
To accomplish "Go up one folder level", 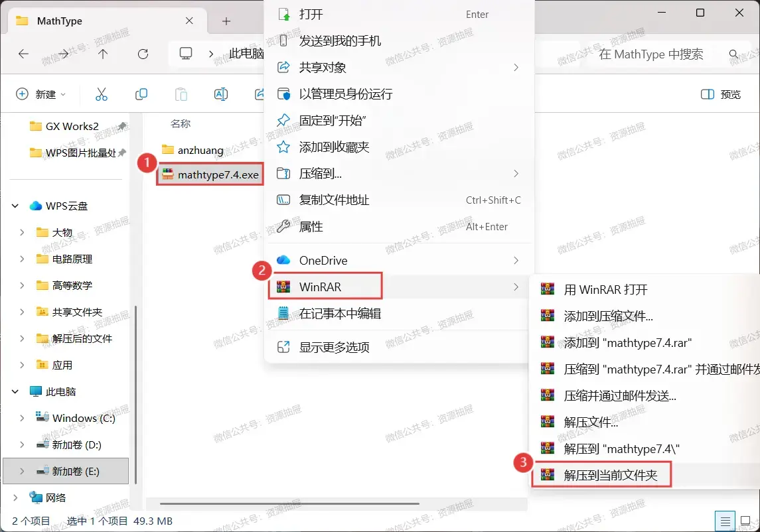I will click(103, 54).
